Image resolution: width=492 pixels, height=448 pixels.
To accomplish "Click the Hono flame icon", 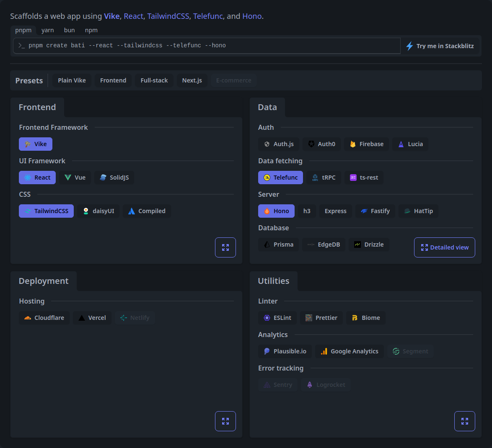I will (267, 211).
